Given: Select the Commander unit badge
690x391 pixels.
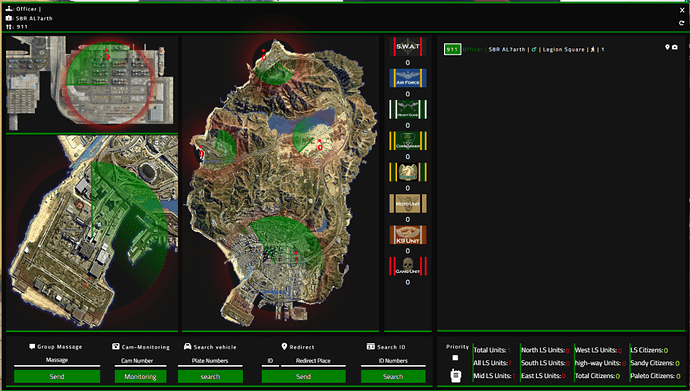Looking at the screenshot, I should point(408,141).
